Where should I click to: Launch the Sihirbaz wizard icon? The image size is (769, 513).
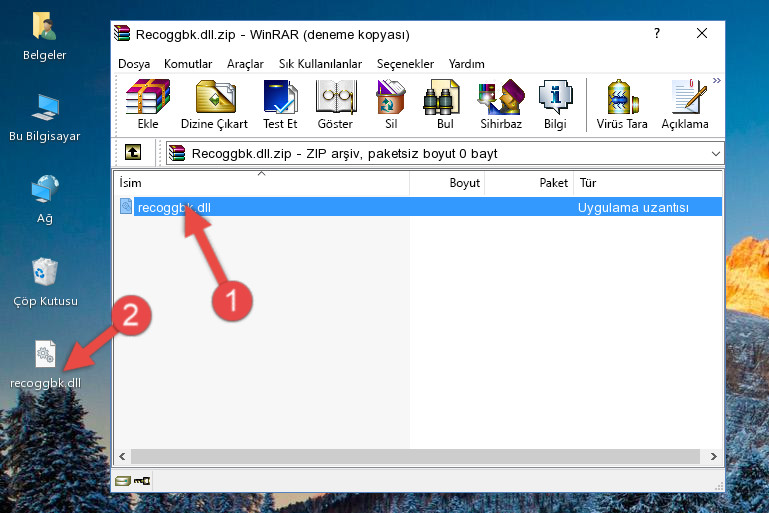click(x=501, y=104)
